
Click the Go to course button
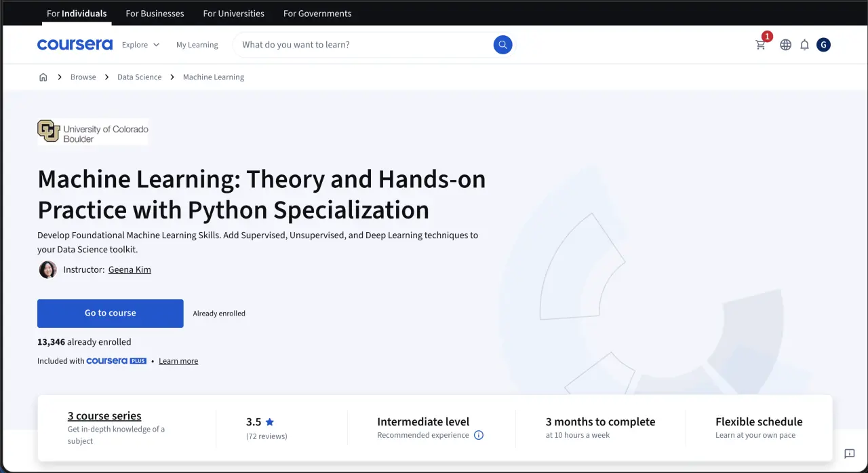[111, 314]
